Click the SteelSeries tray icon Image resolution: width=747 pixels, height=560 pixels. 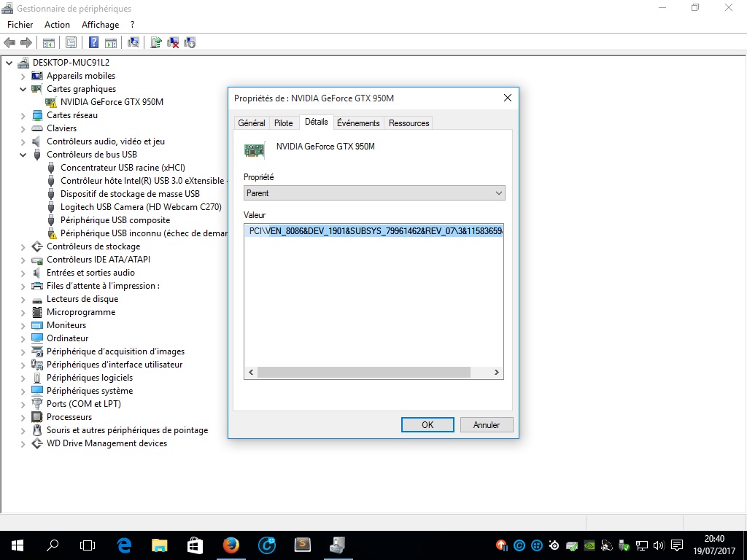pos(554,545)
